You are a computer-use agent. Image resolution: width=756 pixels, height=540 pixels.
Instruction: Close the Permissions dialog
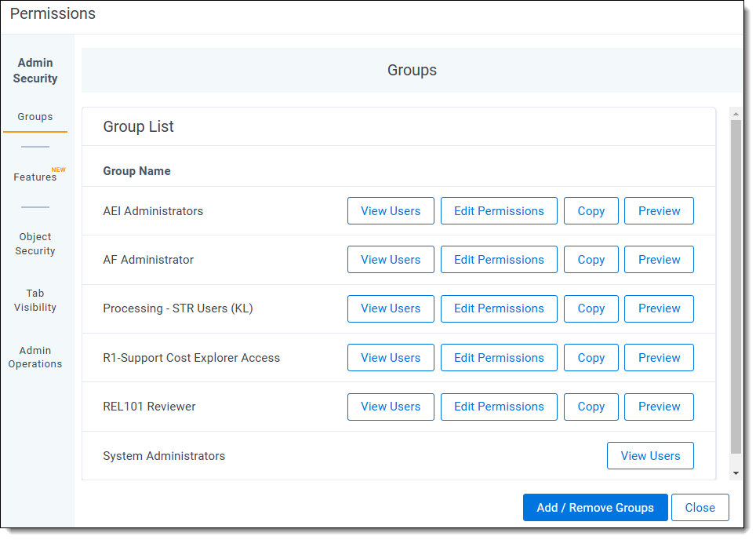[x=700, y=508]
